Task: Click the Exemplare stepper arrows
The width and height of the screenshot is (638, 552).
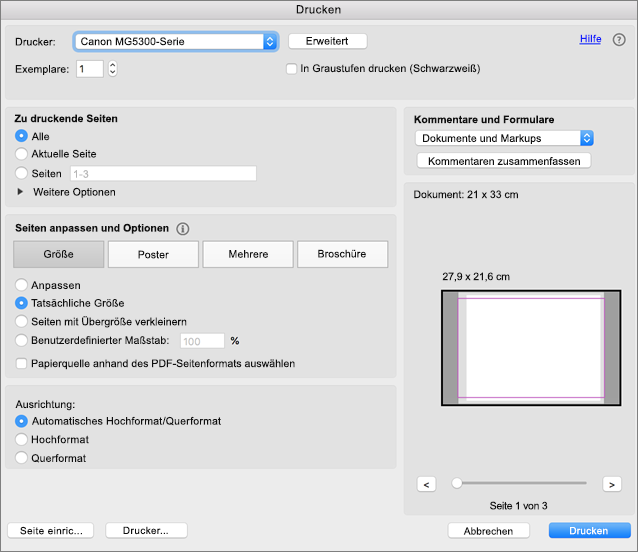Action: pyautogui.click(x=113, y=69)
